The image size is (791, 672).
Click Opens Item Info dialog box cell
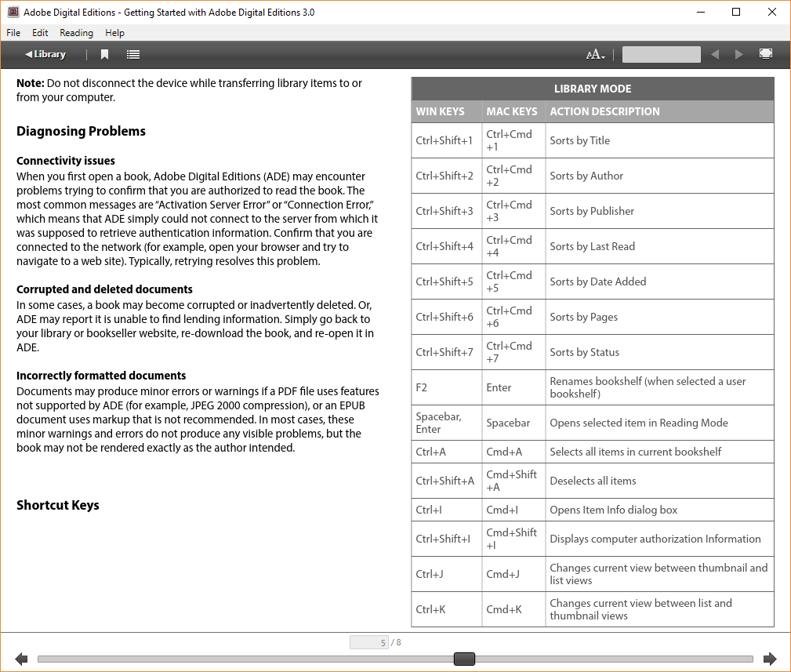[x=660, y=510]
